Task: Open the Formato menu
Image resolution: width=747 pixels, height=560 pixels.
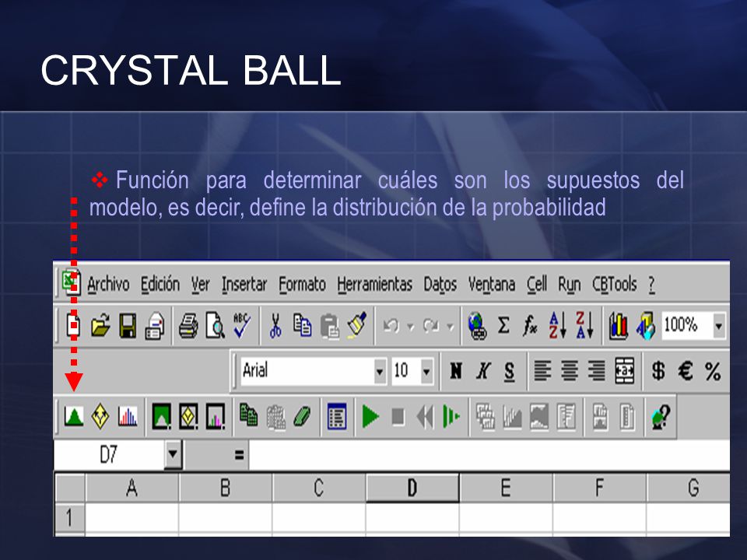Action: (x=302, y=285)
